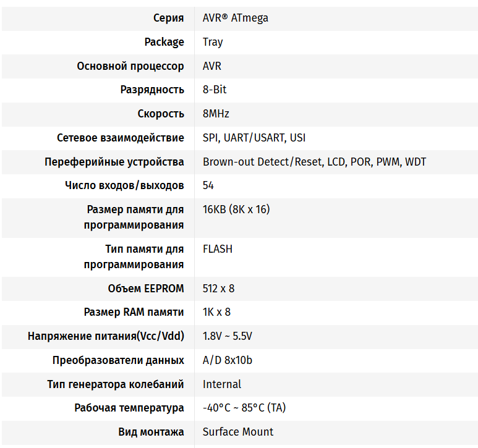Click the 'Основной процессор' label
478x448 pixels.
pyautogui.click(x=130, y=66)
